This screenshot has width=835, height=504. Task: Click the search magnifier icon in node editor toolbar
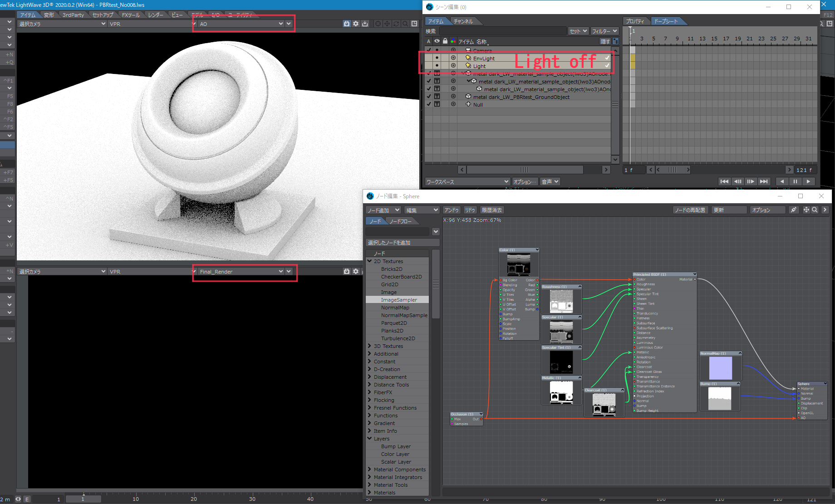pyautogui.click(x=815, y=210)
